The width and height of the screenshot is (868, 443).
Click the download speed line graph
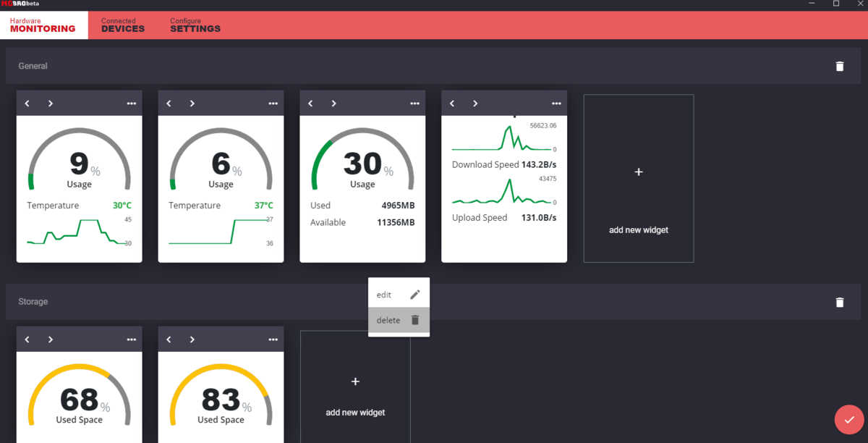coord(501,138)
